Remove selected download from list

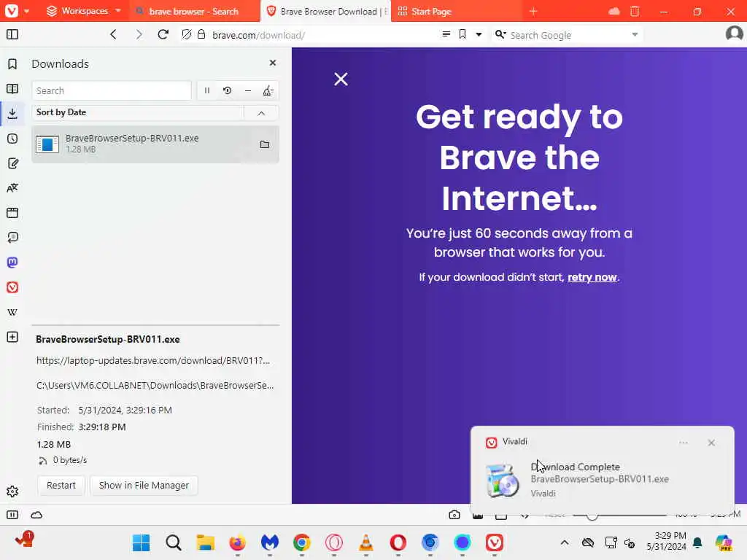tap(248, 90)
